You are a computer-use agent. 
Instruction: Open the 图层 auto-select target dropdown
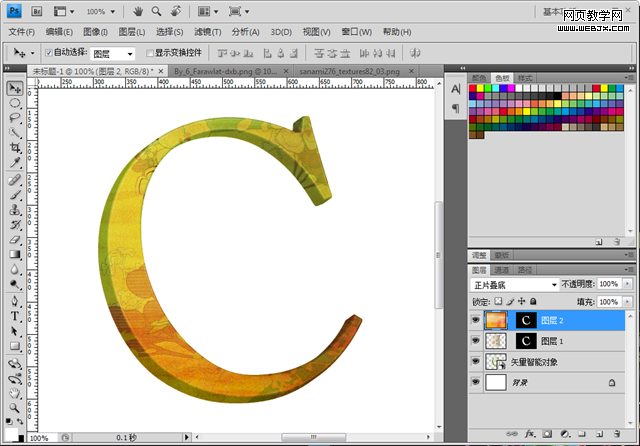pos(112,53)
